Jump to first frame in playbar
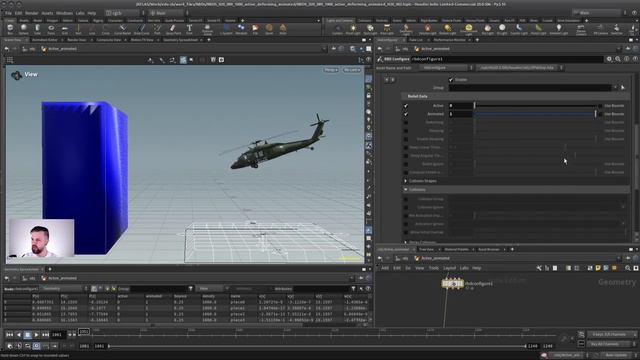640x360 pixels. coord(9,335)
